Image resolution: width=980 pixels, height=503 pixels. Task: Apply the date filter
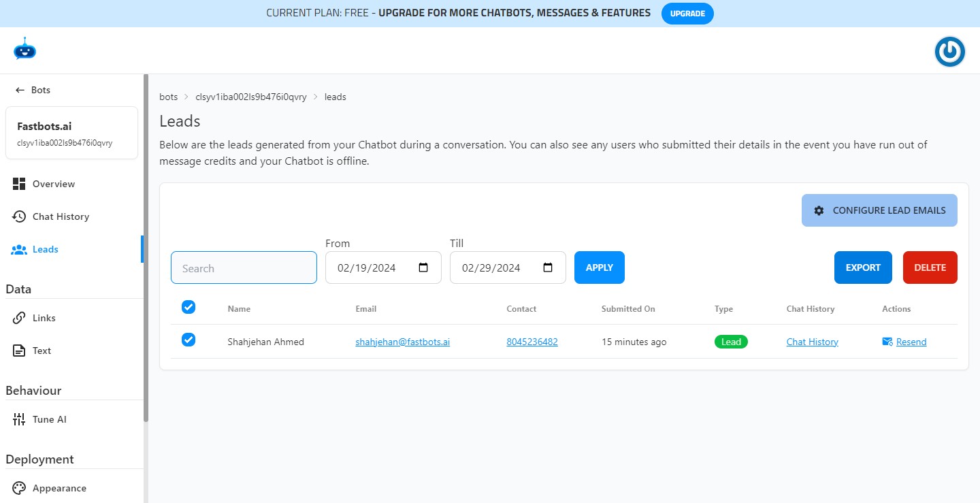click(600, 267)
